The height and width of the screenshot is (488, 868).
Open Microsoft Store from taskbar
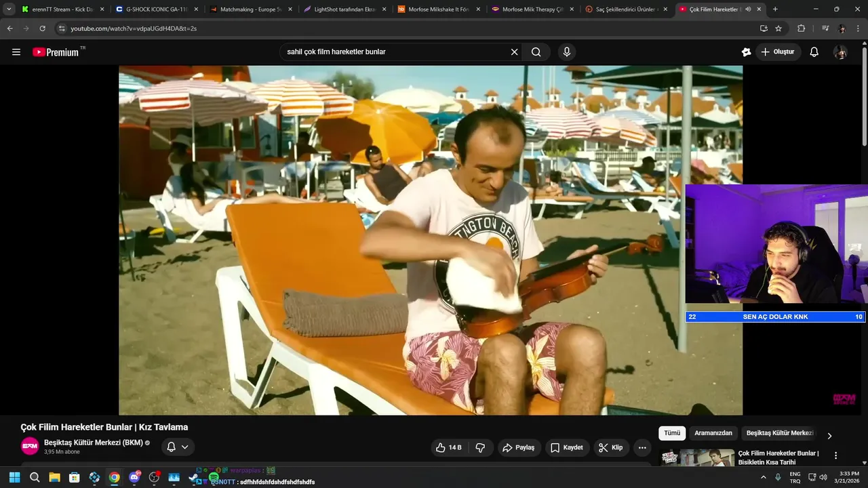tap(75, 477)
